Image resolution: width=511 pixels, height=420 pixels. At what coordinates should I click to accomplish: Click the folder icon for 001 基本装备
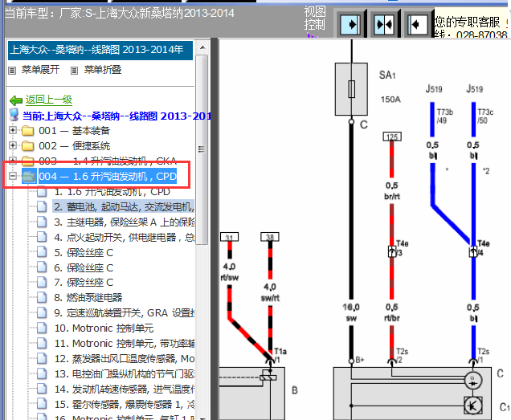27,131
